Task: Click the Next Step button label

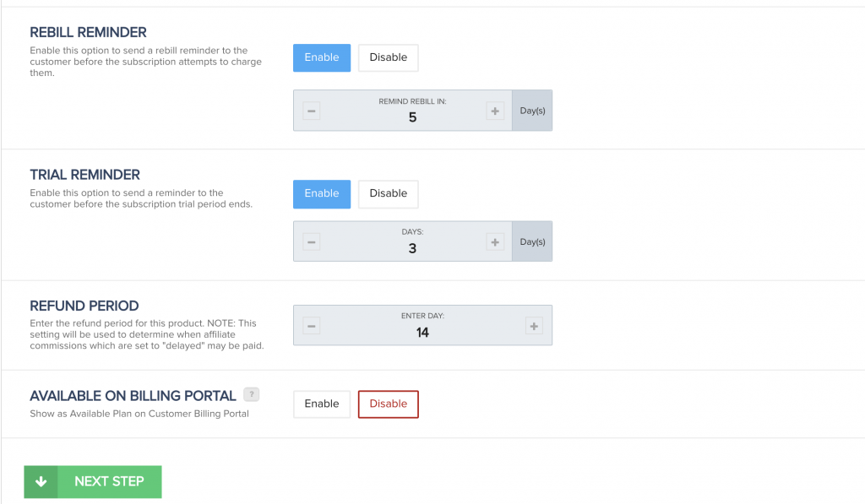Action: pyautogui.click(x=109, y=482)
